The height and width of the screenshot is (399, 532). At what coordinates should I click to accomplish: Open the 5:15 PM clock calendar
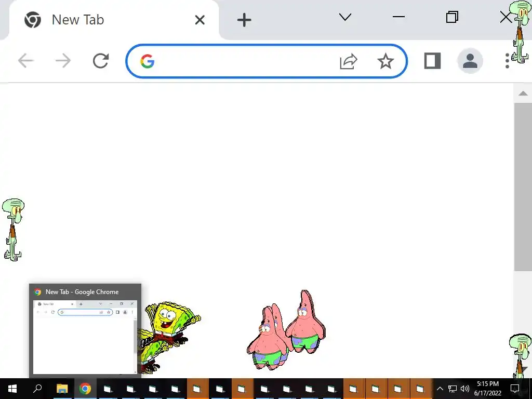tap(487, 389)
